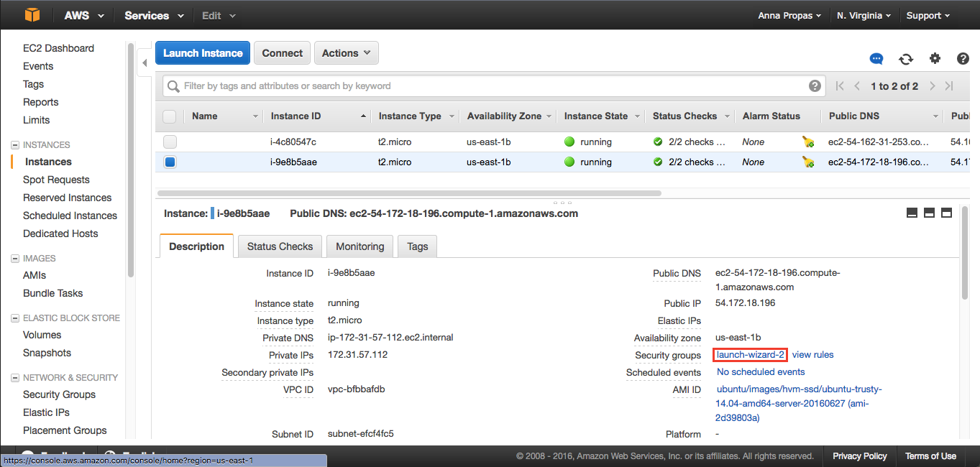
Task: Switch to the Monitoring tab
Action: [x=360, y=246]
